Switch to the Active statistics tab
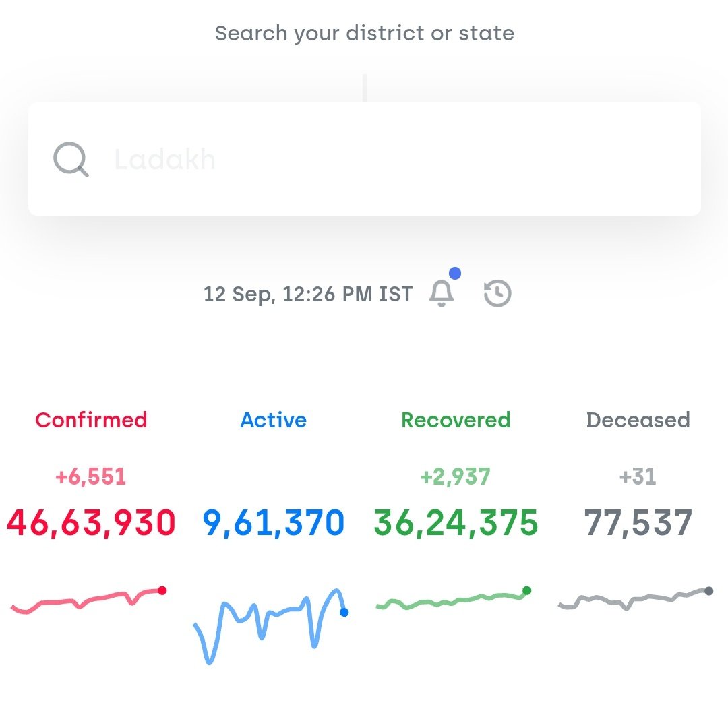The width and height of the screenshot is (728, 711). (274, 420)
